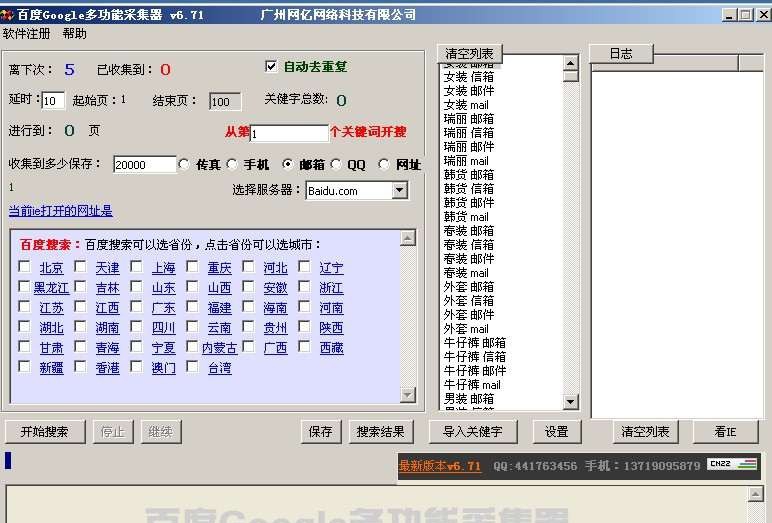Click the 日志 tab header
This screenshot has height=523, width=772.
(x=621, y=54)
